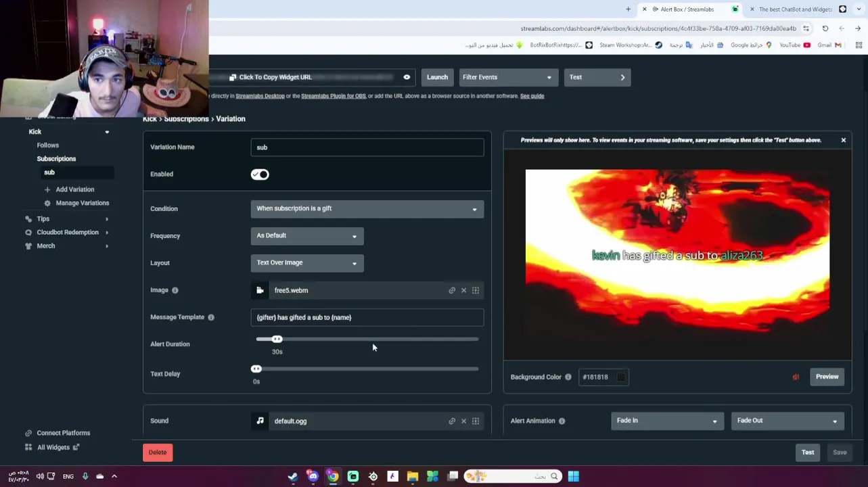
Task: Open Condition dropdown 'When subscription is a gift'
Action: pyautogui.click(x=367, y=209)
